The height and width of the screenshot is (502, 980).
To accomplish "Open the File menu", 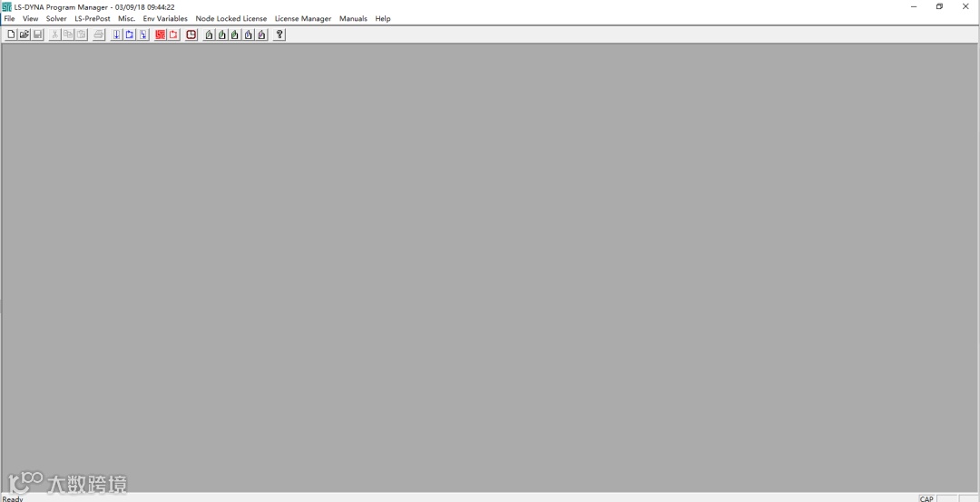I will (x=9, y=19).
